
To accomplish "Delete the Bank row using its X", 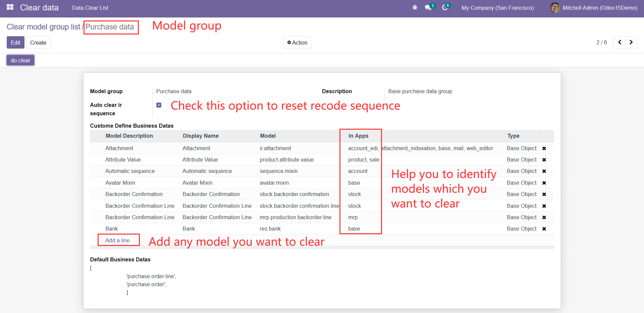I will (544, 229).
